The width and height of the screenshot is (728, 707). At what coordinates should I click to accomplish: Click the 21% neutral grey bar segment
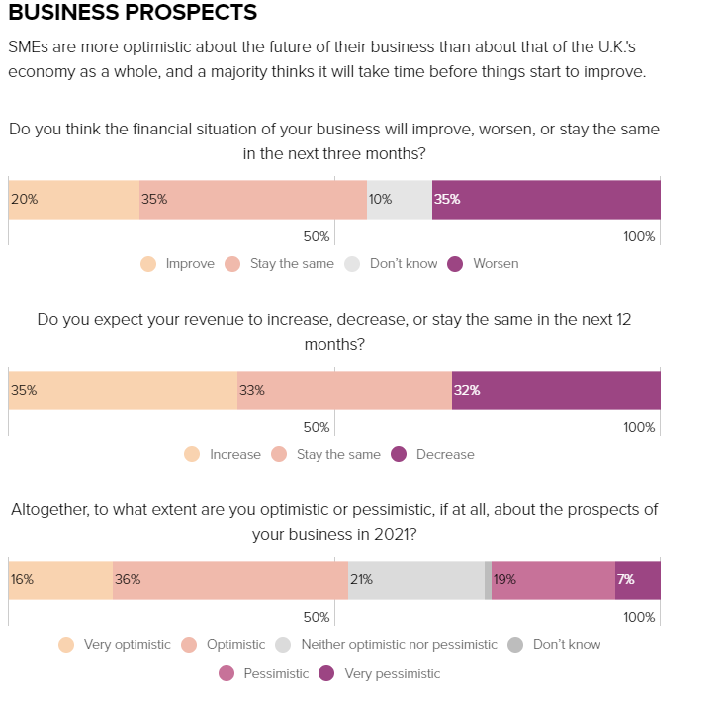(x=415, y=580)
